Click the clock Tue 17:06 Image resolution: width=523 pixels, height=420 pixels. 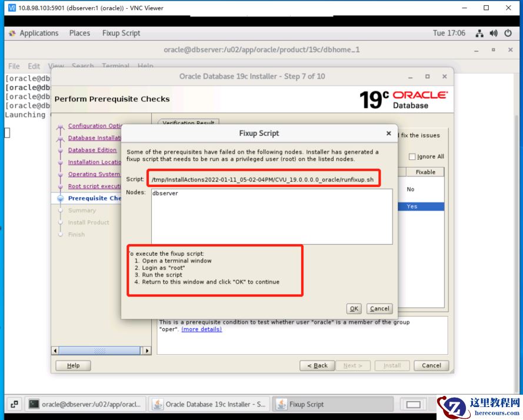[449, 33]
